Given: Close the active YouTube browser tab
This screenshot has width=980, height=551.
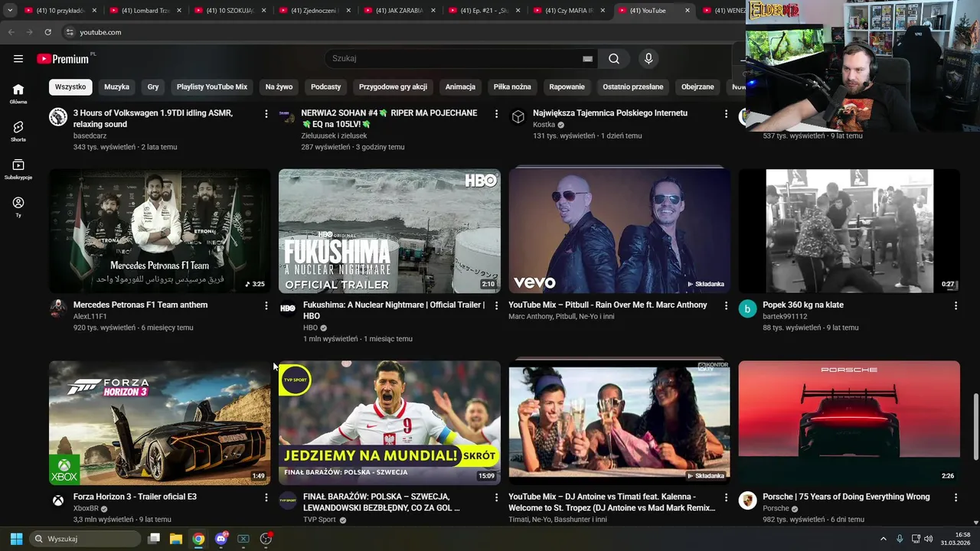Looking at the screenshot, I should point(687,11).
